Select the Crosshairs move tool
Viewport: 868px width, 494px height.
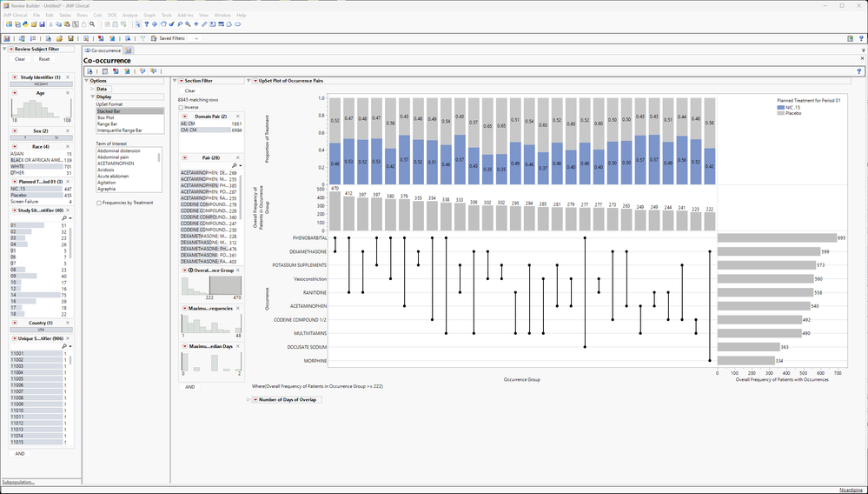155,24
